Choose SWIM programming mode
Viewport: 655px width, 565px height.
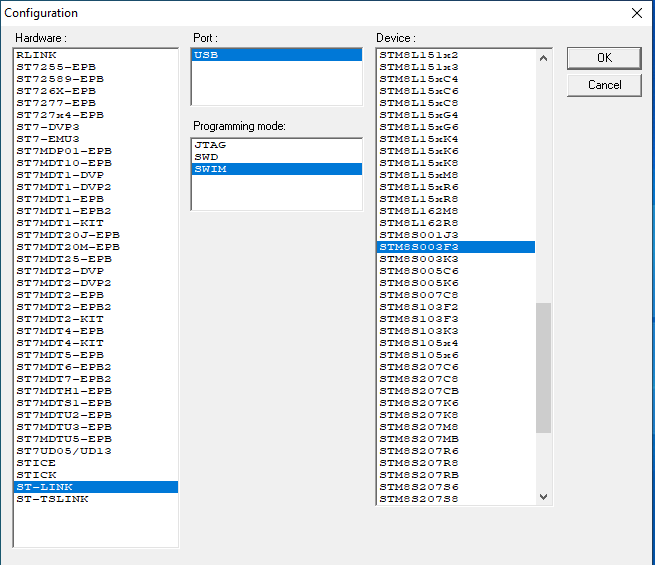click(x=277, y=169)
